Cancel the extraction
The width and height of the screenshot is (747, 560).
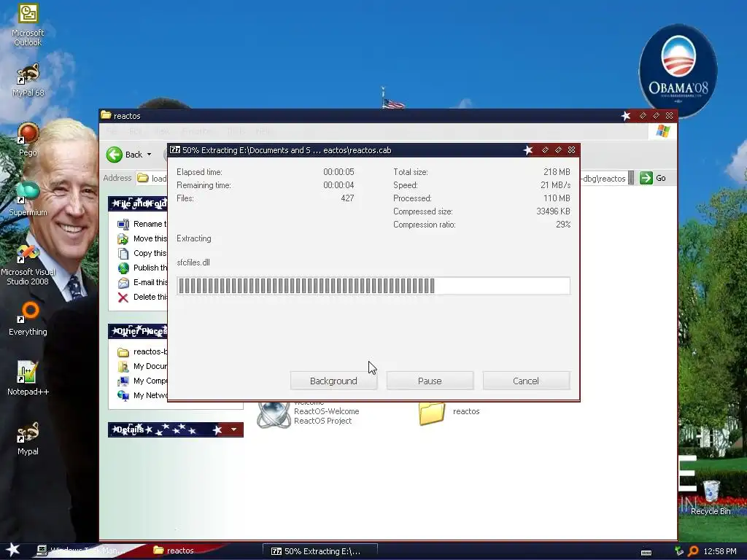[x=526, y=381]
